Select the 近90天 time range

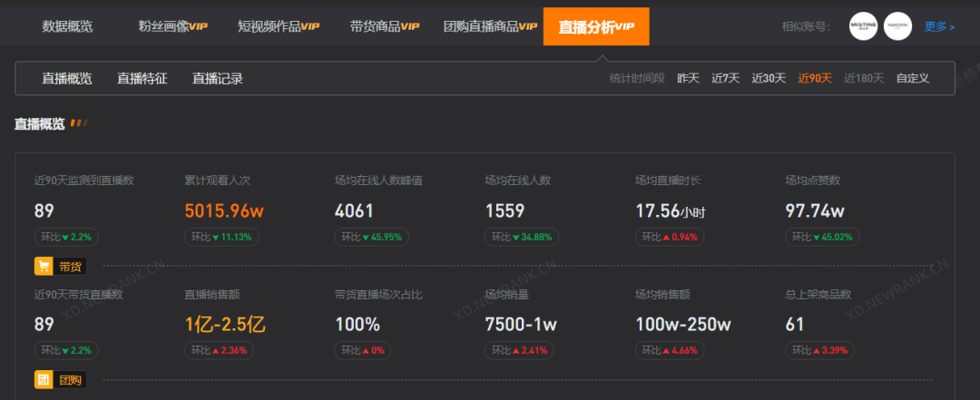click(815, 79)
